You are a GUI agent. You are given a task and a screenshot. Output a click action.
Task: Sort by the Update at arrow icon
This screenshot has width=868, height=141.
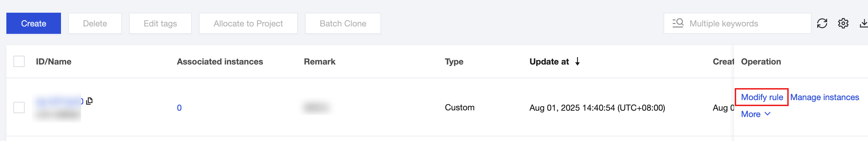[577, 62]
